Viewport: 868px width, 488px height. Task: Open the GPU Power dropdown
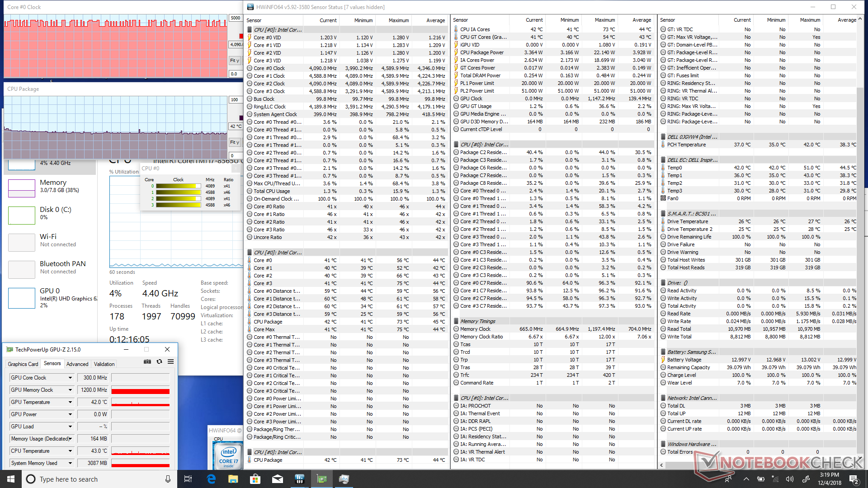tap(70, 414)
